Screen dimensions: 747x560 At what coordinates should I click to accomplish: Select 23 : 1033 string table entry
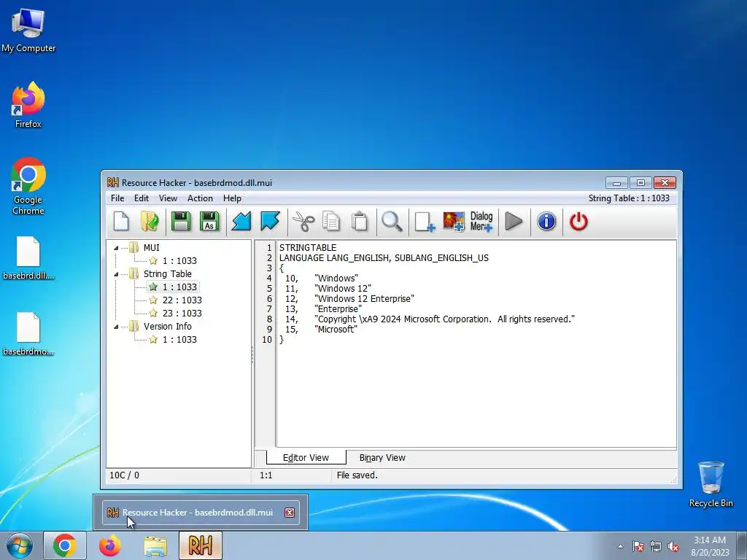(182, 313)
